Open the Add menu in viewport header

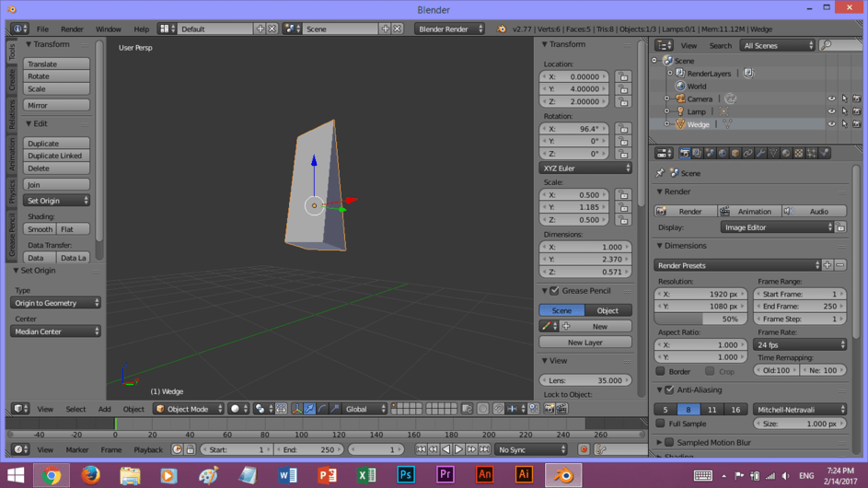[105, 409]
